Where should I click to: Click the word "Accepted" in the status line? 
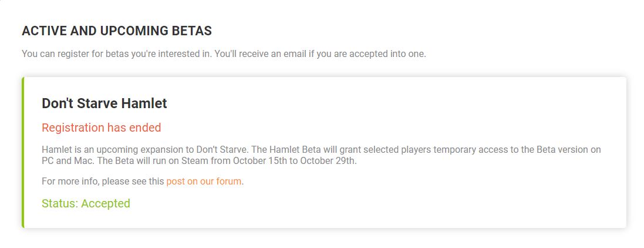(x=106, y=204)
